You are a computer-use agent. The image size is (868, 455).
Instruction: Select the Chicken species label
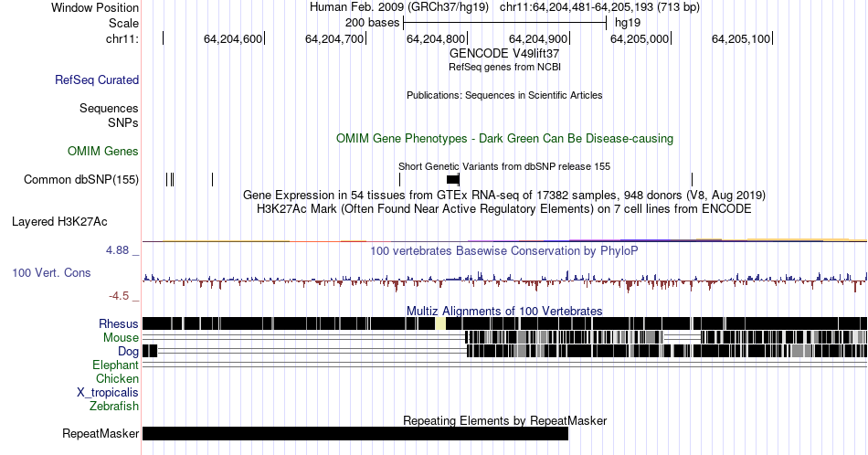click(117, 378)
